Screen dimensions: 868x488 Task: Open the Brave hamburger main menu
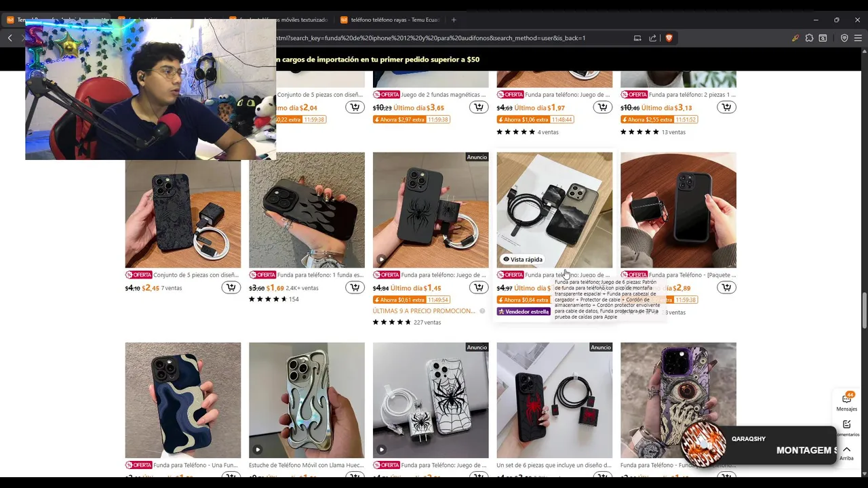858,38
